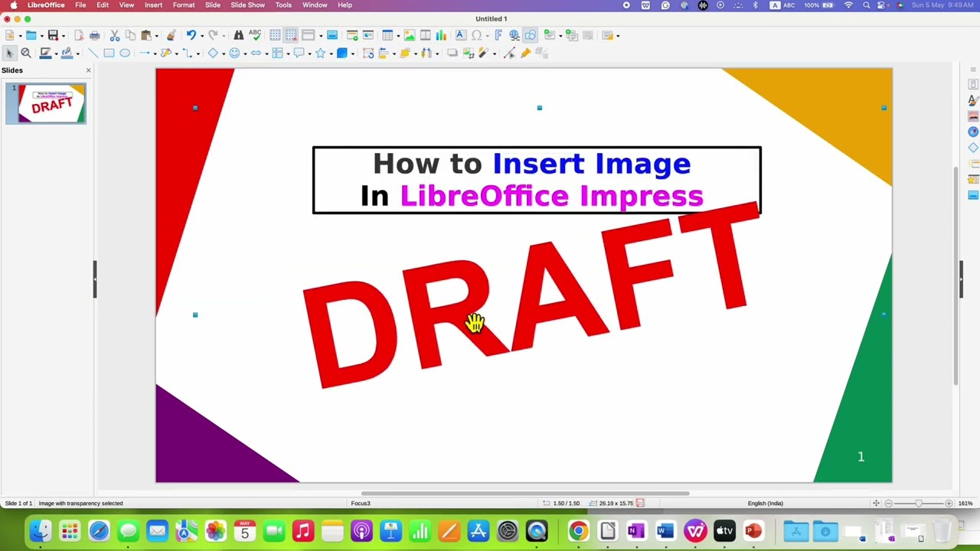Click the Insert Chart icon
This screenshot has width=980, height=551.
[441, 35]
